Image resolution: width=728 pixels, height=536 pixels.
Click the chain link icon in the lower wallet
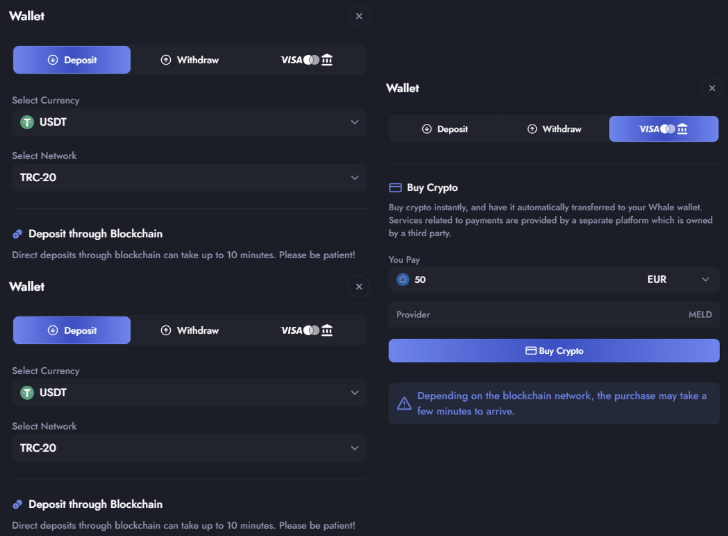17,504
